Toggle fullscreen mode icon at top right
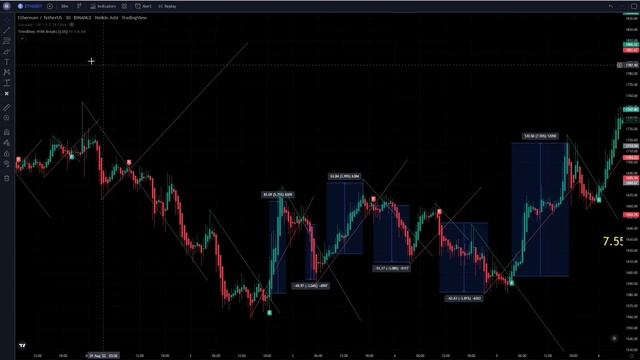This screenshot has width=640, height=360. [634, 6]
